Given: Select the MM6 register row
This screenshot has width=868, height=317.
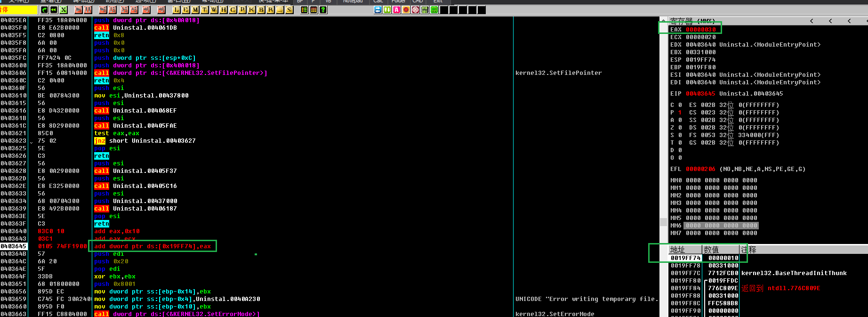Looking at the screenshot, I should (714, 226).
